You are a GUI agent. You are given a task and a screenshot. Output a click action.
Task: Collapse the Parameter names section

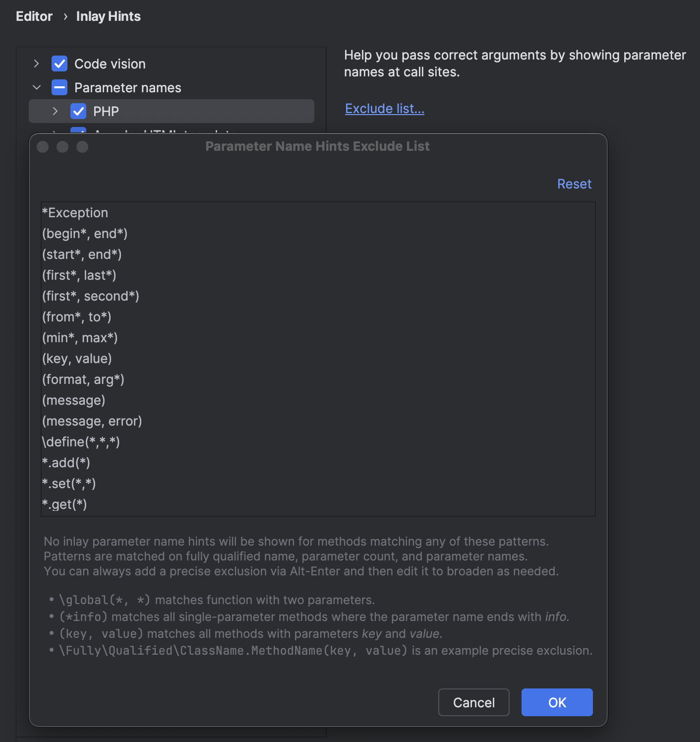(x=36, y=87)
